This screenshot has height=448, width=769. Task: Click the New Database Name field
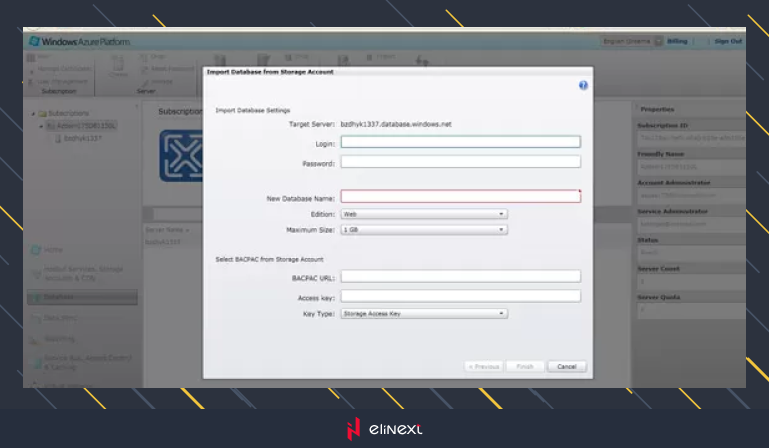[460, 197]
